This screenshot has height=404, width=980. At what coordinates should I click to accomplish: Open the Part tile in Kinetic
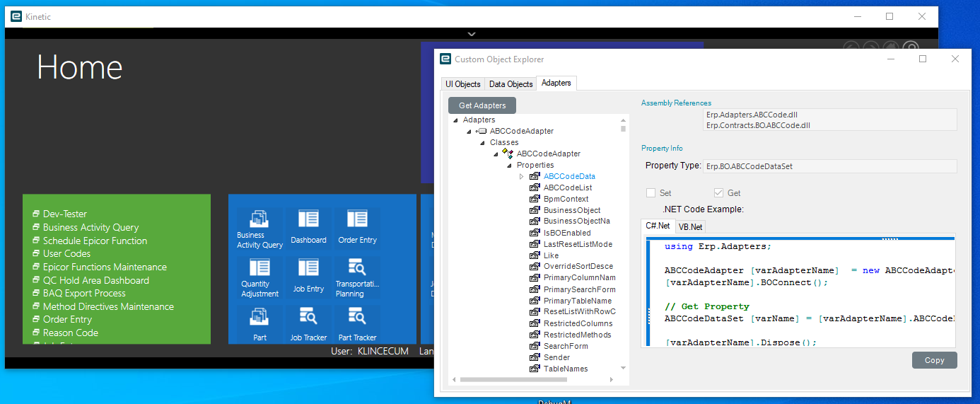click(x=259, y=324)
